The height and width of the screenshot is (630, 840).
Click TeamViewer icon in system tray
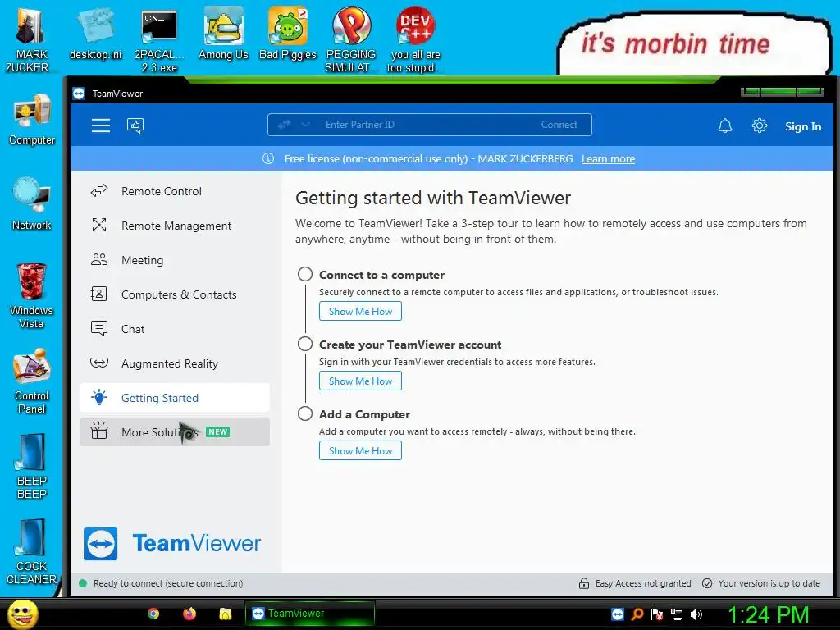point(617,614)
